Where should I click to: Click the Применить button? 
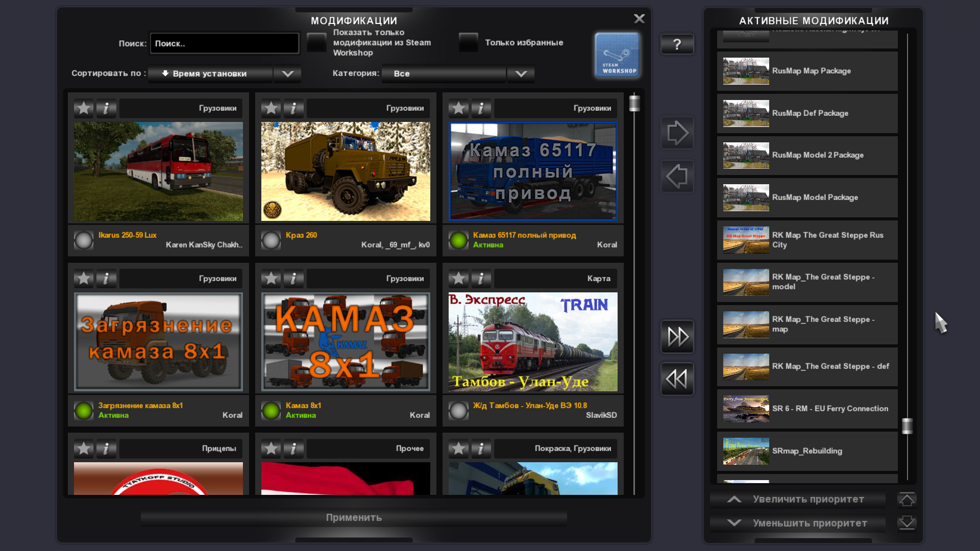click(354, 517)
